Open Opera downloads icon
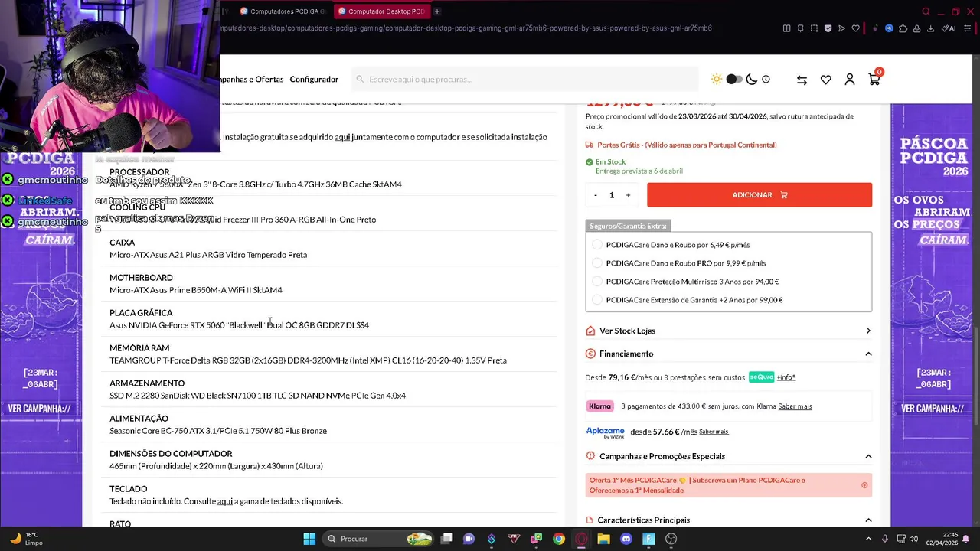Screen dimensions: 980x551 pos(930,28)
